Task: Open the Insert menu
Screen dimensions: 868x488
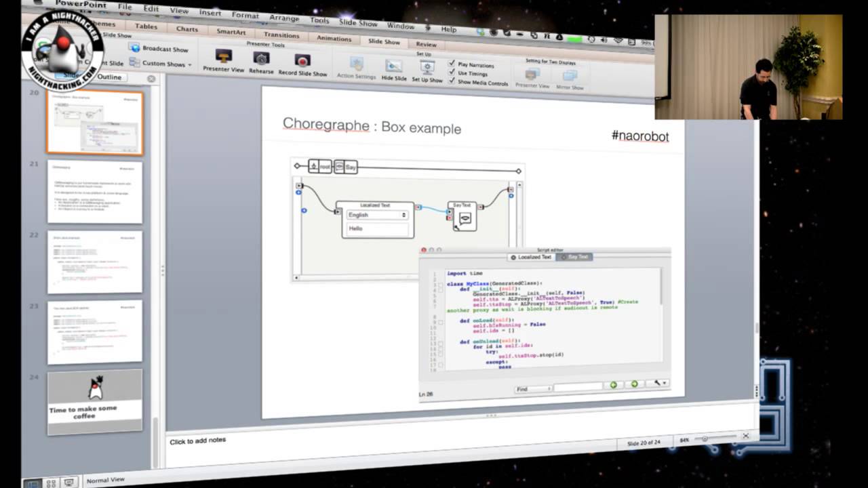Action: (x=210, y=13)
